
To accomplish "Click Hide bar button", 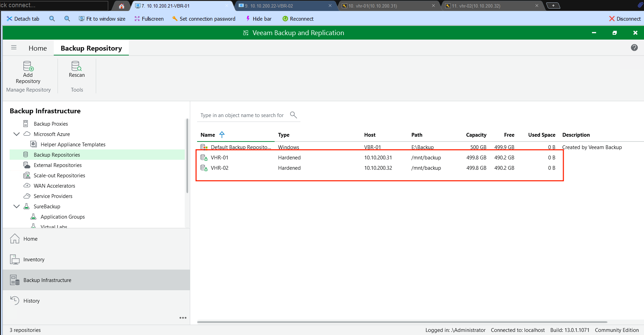I will click(258, 19).
